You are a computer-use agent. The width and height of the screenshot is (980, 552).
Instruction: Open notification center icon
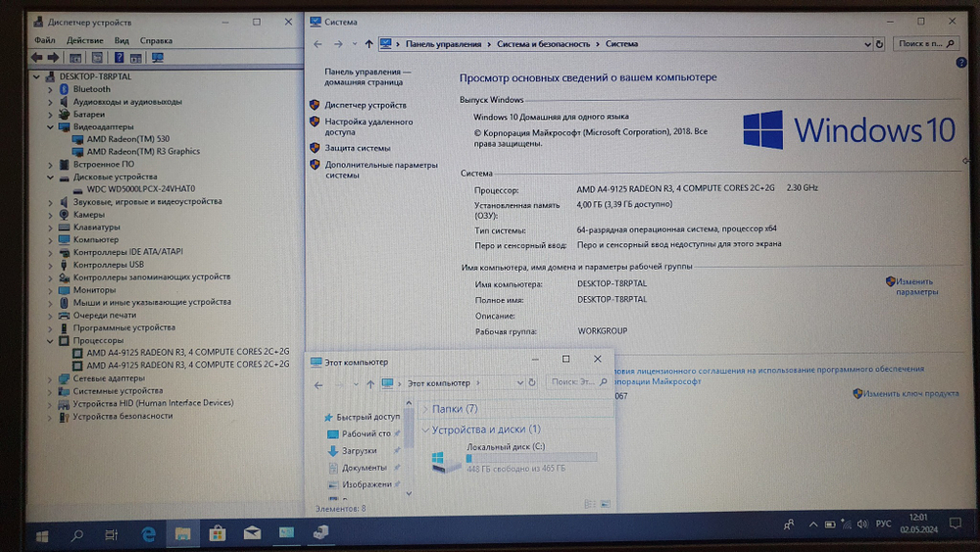(955, 524)
